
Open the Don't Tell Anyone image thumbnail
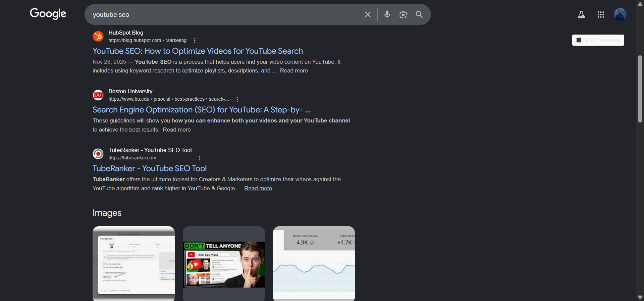(x=224, y=264)
